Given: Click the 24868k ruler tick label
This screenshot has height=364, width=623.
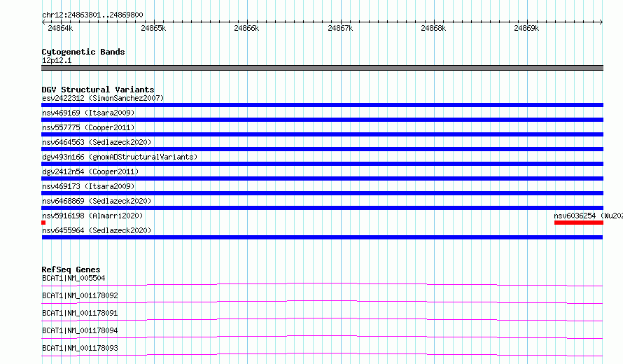Looking at the screenshot, I should (433, 28).
